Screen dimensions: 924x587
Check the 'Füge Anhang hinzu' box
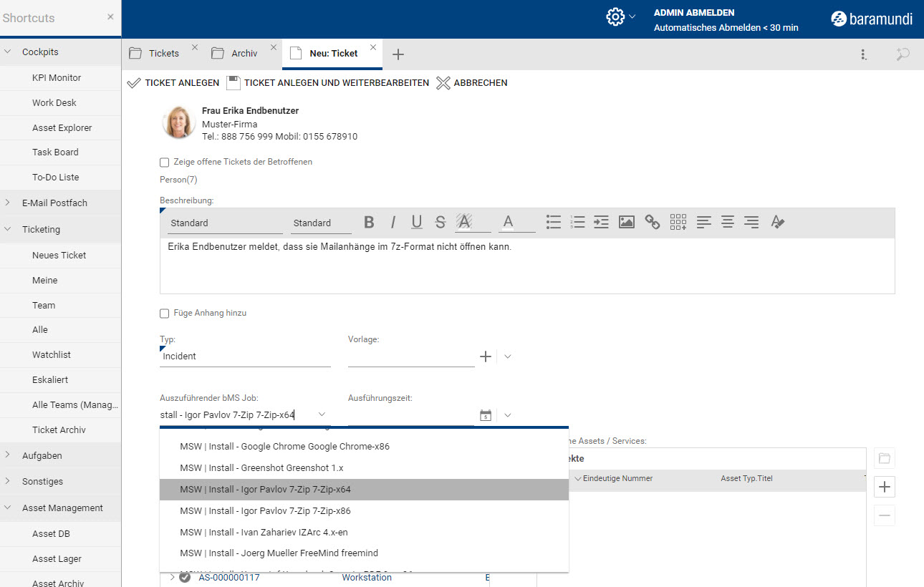point(165,314)
